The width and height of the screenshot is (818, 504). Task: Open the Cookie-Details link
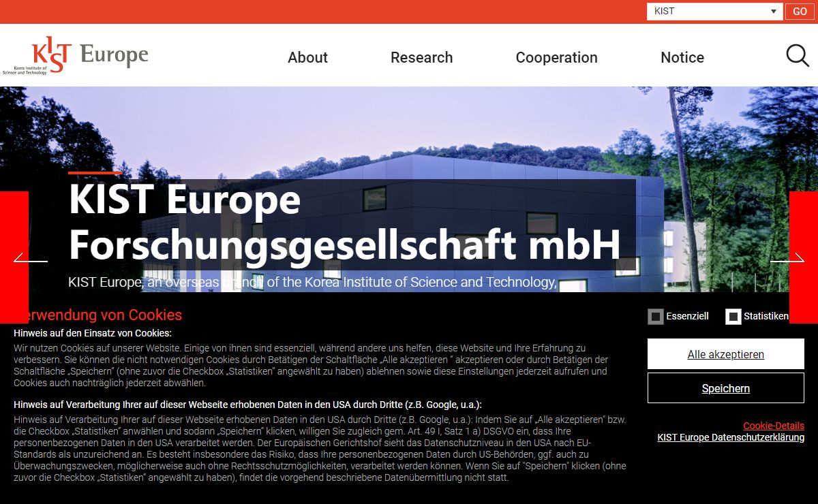774,426
